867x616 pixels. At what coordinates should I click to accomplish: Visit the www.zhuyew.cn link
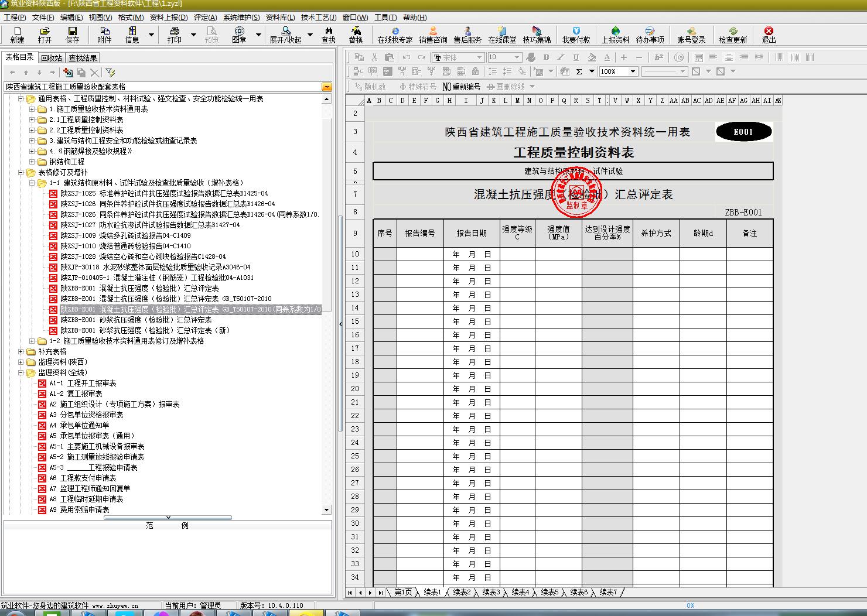point(116,605)
